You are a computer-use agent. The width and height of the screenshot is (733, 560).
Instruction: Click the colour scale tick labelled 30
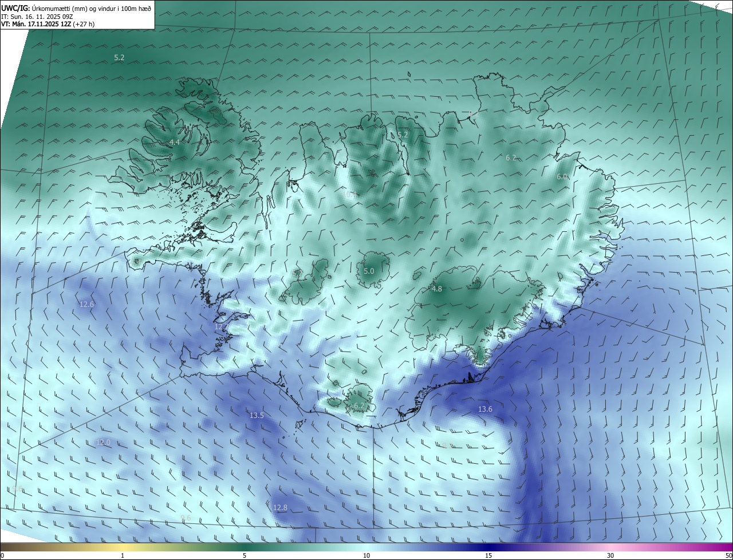610,555
